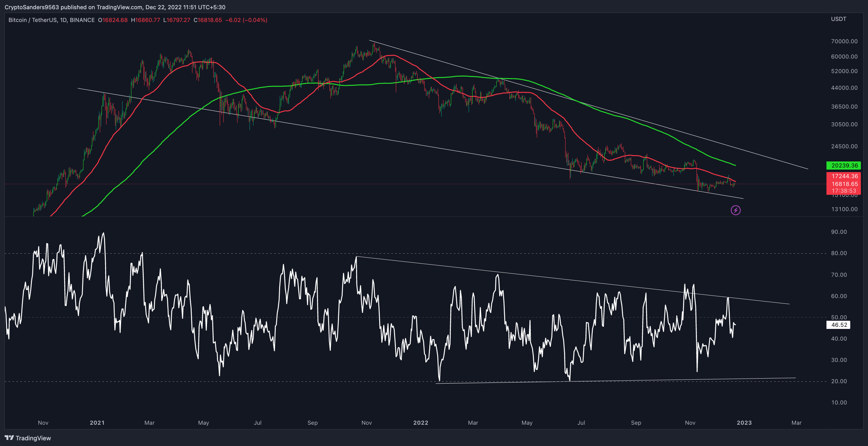Click the 10.00 RSI axis label

(x=839, y=403)
